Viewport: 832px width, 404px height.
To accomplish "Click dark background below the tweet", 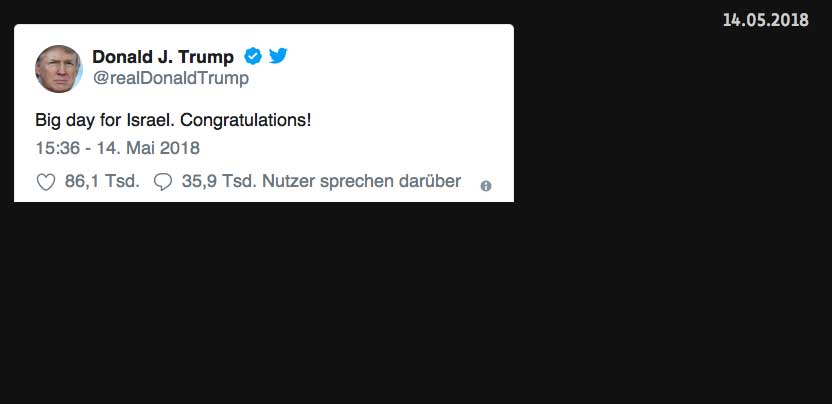I will click(400, 310).
